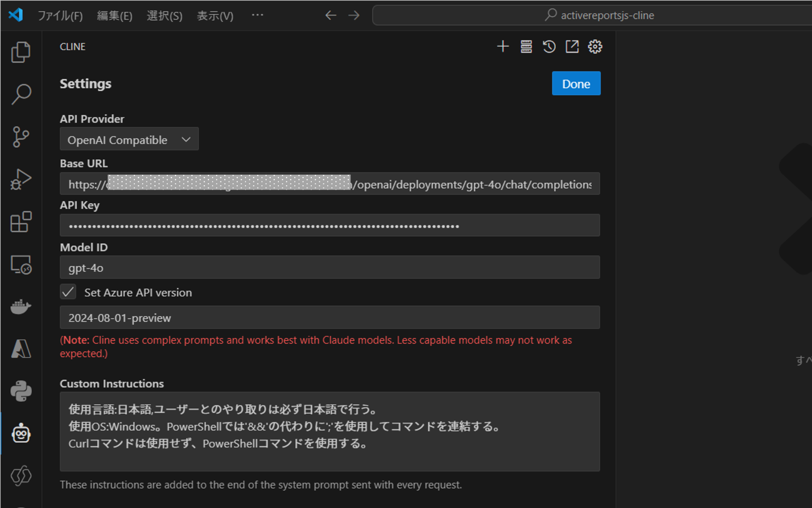The image size is (812, 508).
Task: Go back with the left arrow
Action: coord(331,15)
